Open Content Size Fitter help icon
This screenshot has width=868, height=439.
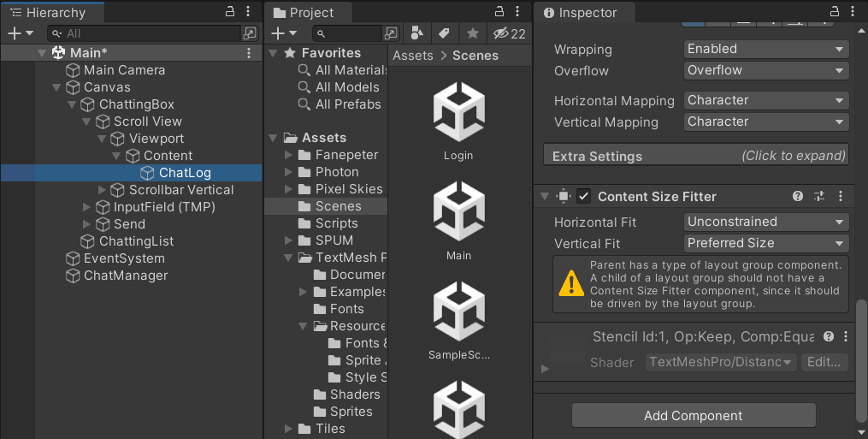[x=798, y=196]
